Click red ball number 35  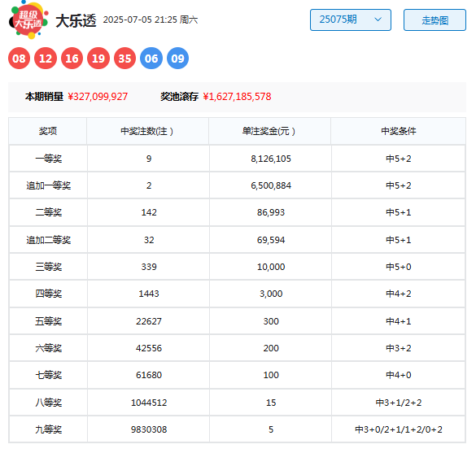(124, 59)
